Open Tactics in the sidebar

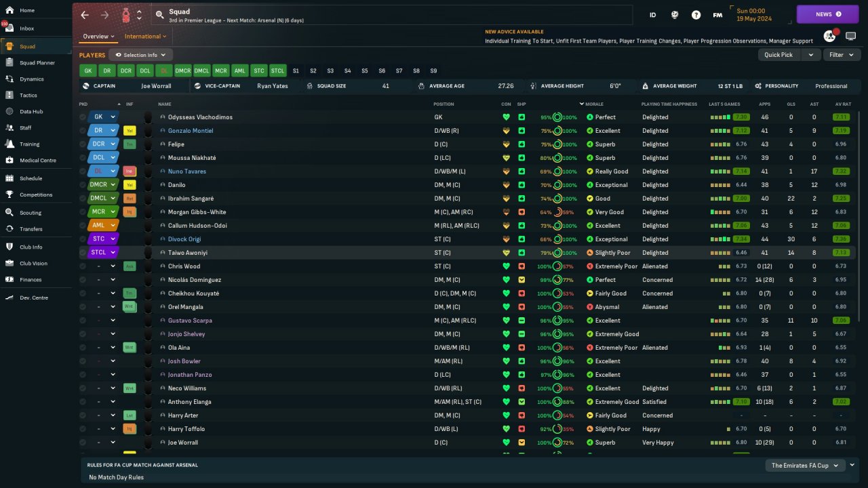28,96
